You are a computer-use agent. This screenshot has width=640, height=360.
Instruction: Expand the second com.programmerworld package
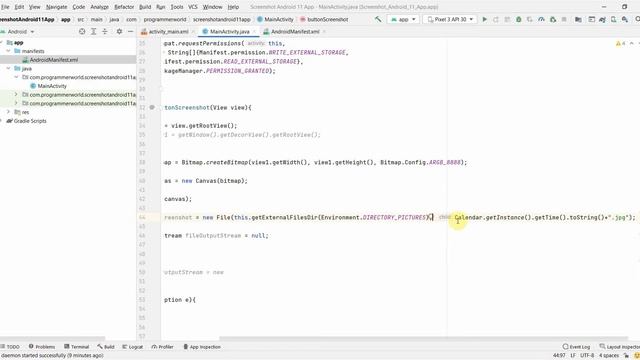tap(16, 95)
